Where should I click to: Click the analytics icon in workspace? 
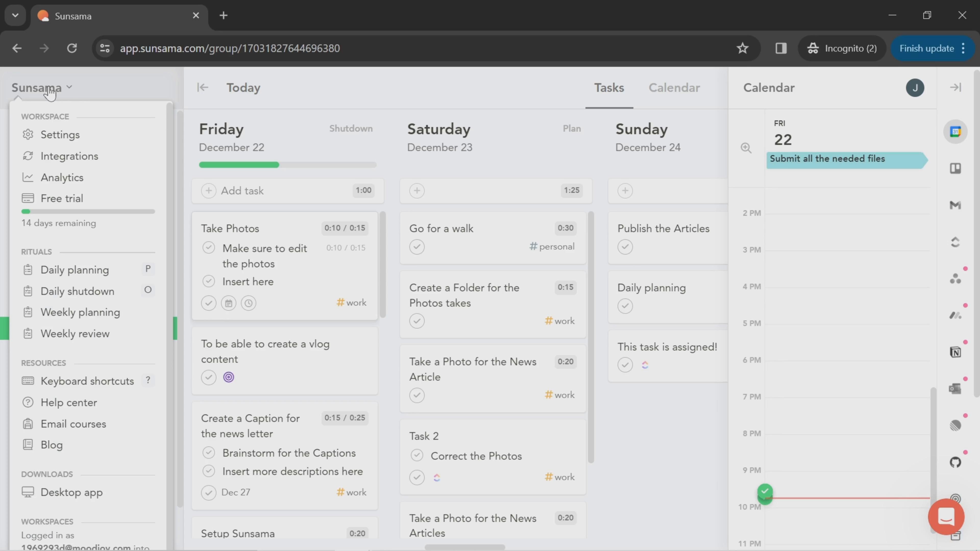[27, 177]
